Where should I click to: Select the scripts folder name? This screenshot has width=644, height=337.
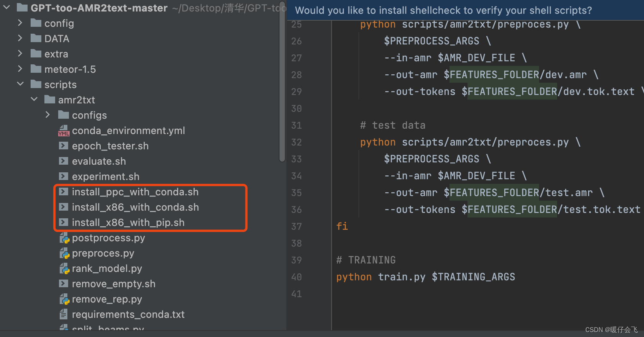click(60, 85)
